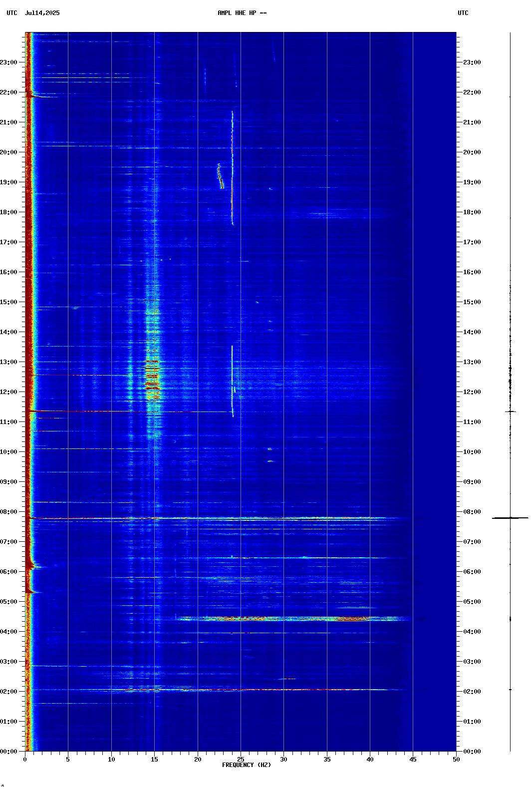The width and height of the screenshot is (532, 791).
Task: Click the right-side 04:00 time label
Action: (472, 632)
